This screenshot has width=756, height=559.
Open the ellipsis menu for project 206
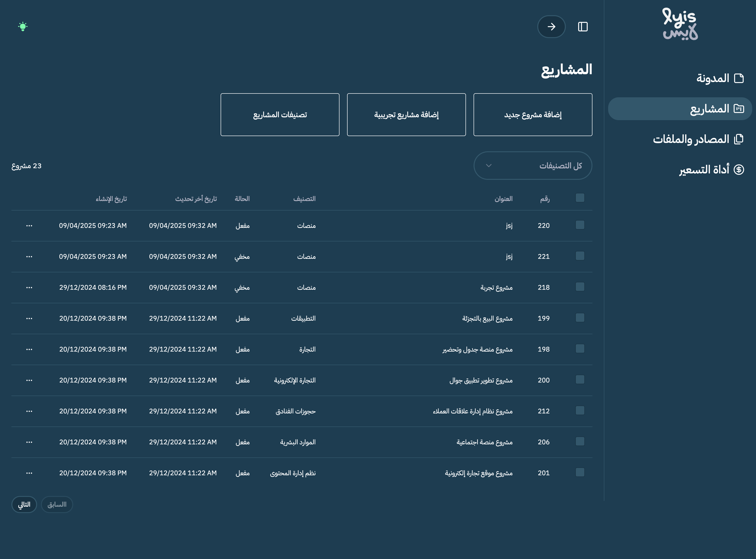(x=29, y=441)
